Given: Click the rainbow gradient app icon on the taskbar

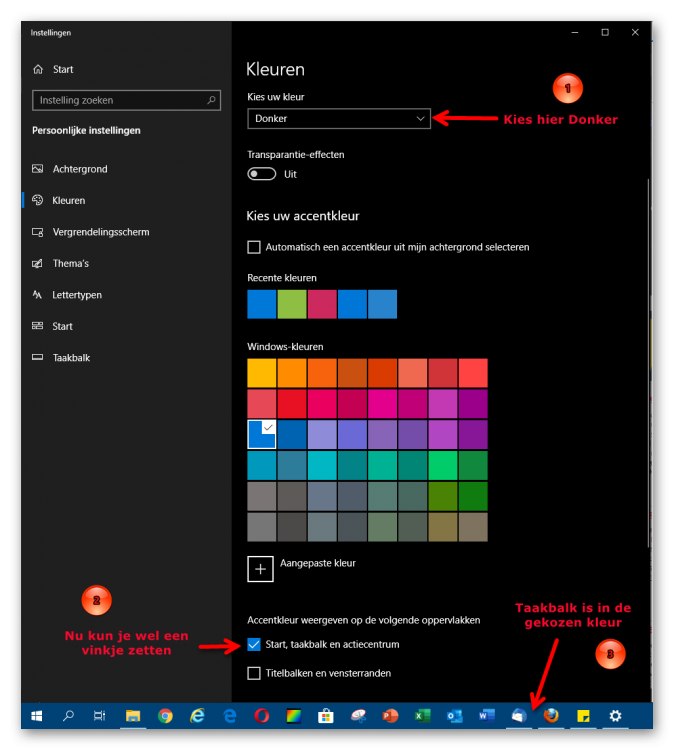Looking at the screenshot, I should pyautogui.click(x=294, y=716).
